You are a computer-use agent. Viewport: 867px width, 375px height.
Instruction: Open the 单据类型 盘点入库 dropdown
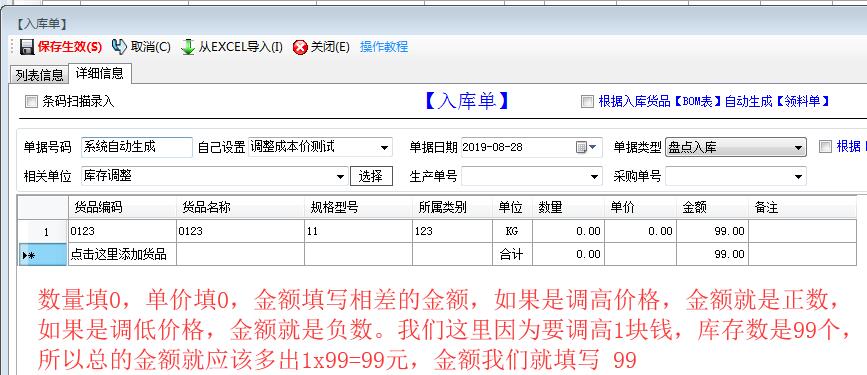click(x=797, y=148)
